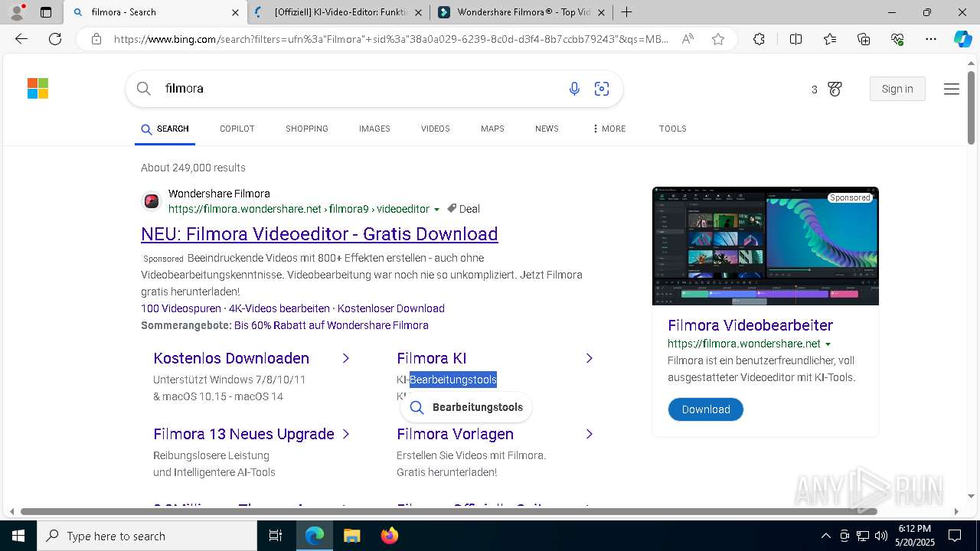Open the Kostenlos Downloaden link

point(231,358)
